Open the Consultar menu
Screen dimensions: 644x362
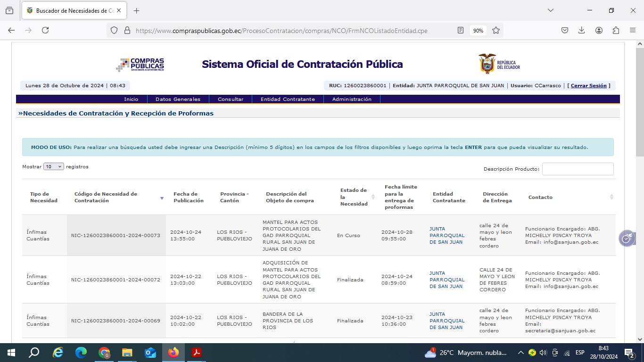231,99
